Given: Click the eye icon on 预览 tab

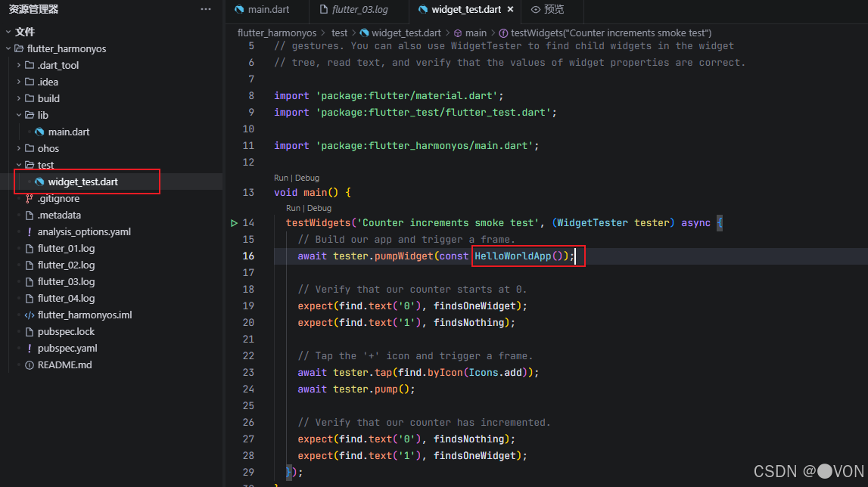Looking at the screenshot, I should [x=535, y=9].
